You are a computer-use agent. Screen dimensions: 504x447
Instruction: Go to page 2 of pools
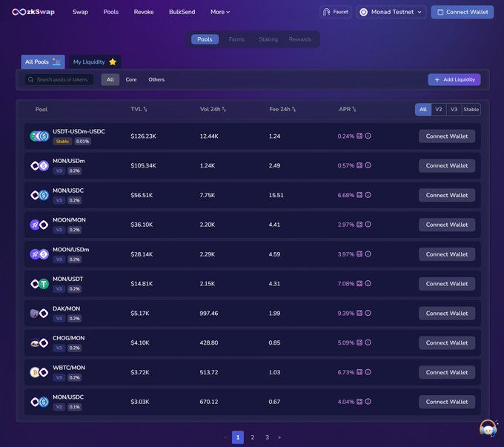click(253, 437)
